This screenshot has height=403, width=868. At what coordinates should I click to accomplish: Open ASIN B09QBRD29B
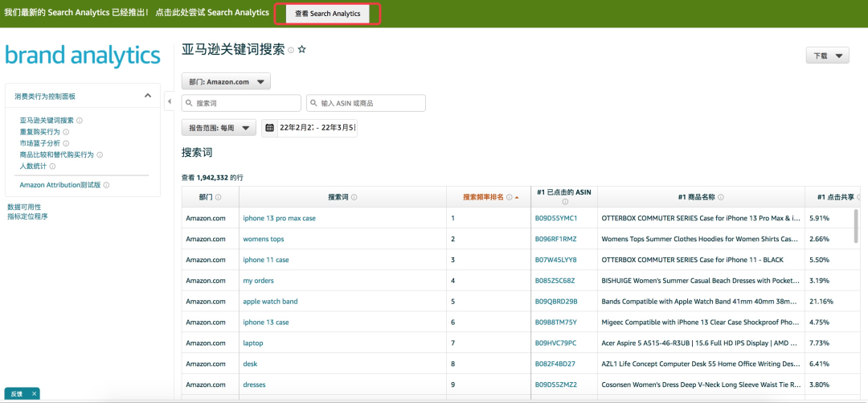click(x=556, y=302)
